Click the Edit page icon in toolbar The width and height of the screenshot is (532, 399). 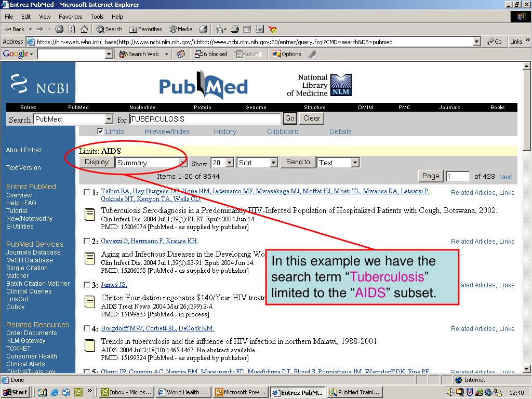tap(247, 29)
